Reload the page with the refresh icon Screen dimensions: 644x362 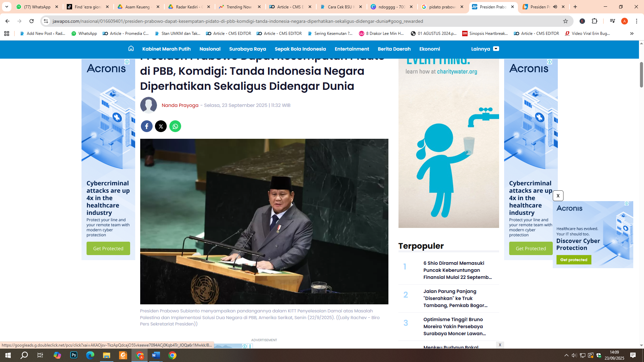[32, 21]
